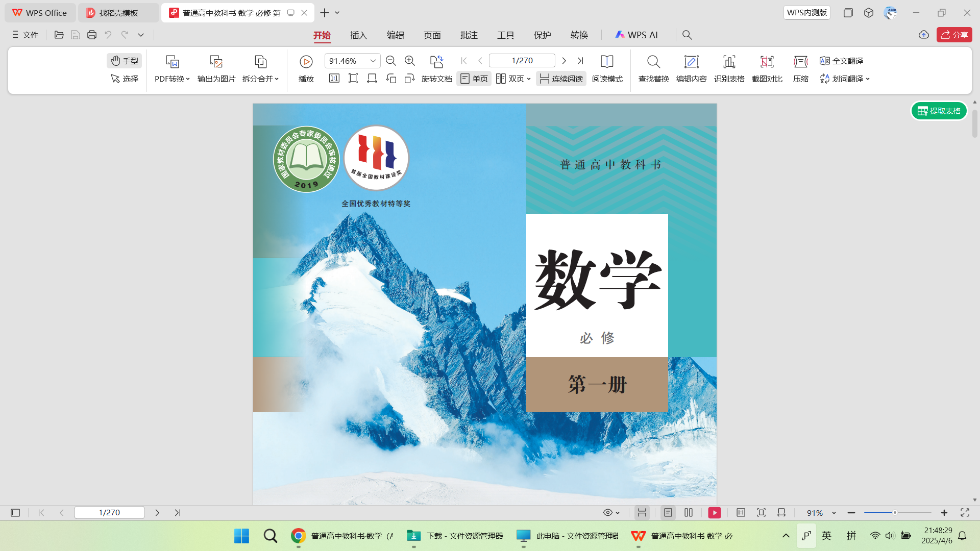
Task: Click the Compress (压缩) icon
Action: point(800,62)
